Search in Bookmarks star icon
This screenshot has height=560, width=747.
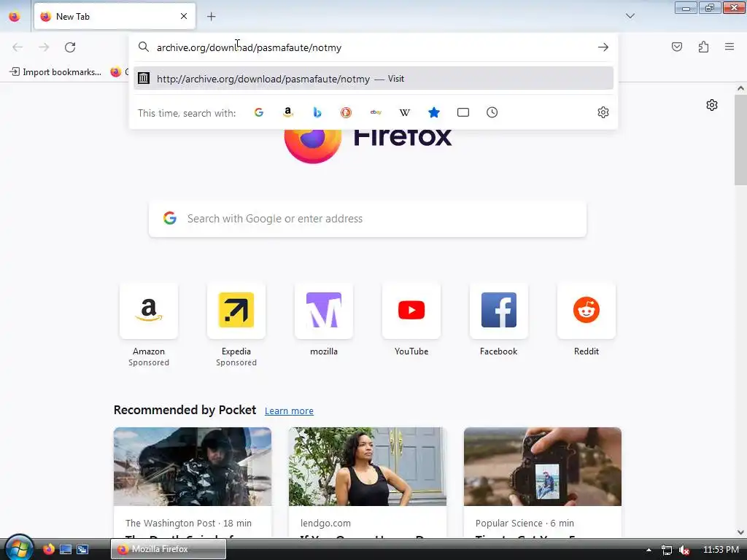(433, 112)
